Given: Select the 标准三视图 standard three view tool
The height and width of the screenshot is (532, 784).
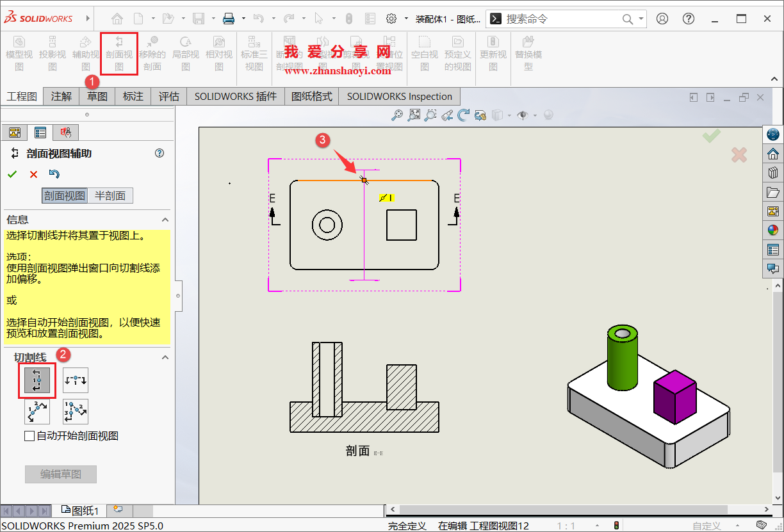Looking at the screenshot, I should [254, 53].
